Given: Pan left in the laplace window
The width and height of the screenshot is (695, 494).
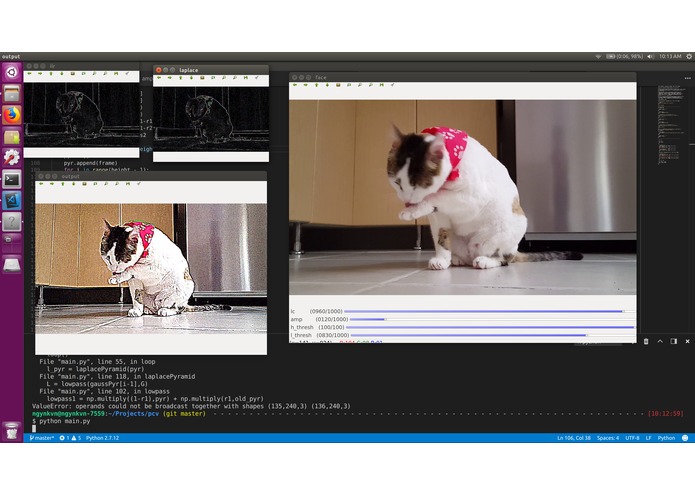Looking at the screenshot, I should click(159, 78).
